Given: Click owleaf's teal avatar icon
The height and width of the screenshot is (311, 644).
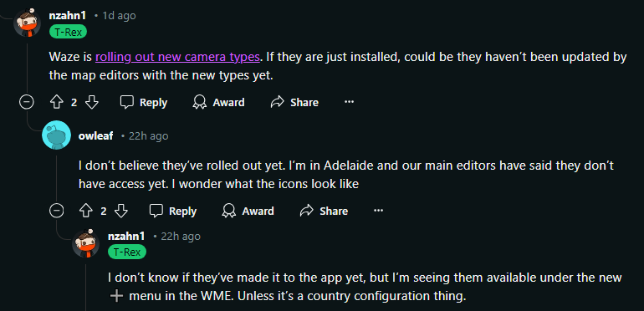Looking at the screenshot, I should point(56,135).
